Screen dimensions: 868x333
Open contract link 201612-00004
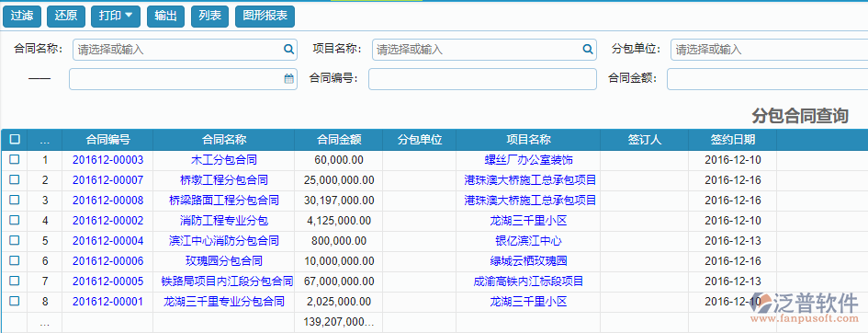pos(108,241)
